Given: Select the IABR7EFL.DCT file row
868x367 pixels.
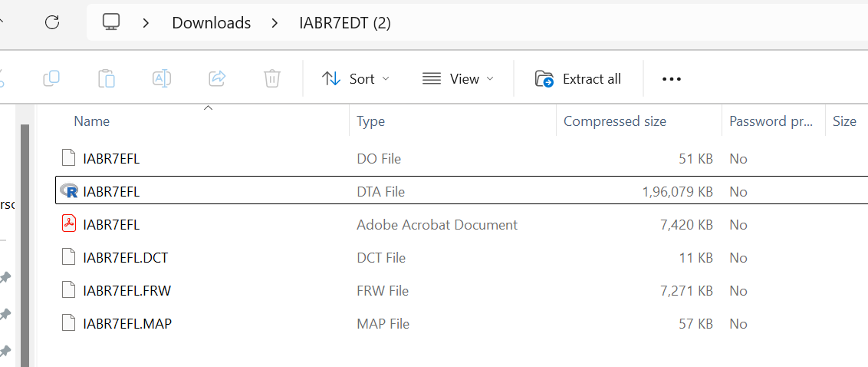Looking at the screenshot, I should point(125,257).
